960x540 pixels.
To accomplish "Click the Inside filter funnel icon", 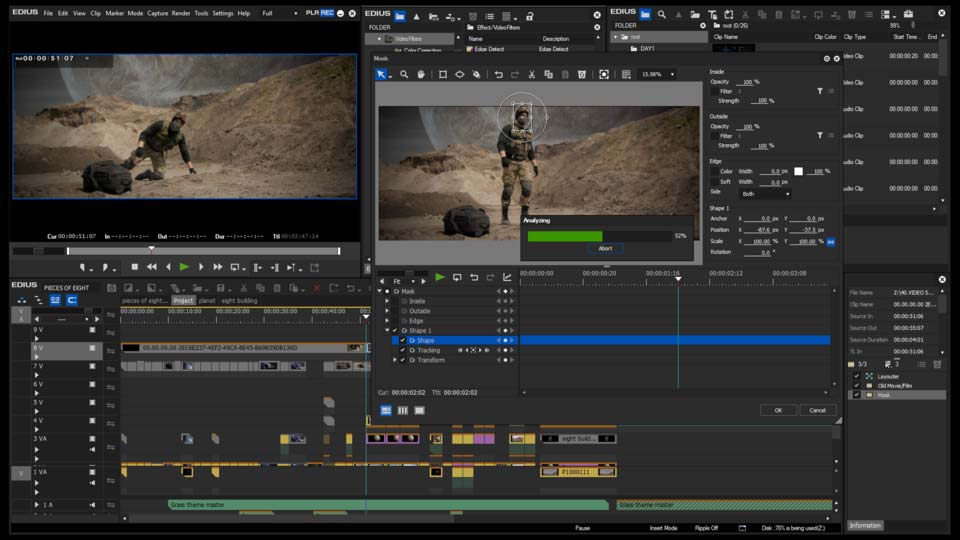I will [x=819, y=91].
